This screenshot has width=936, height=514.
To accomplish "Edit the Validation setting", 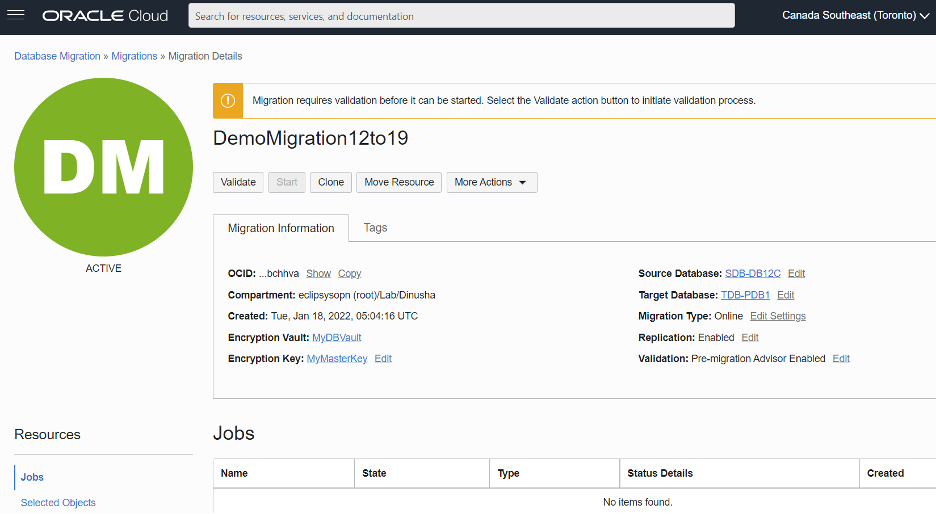I will coord(841,359).
